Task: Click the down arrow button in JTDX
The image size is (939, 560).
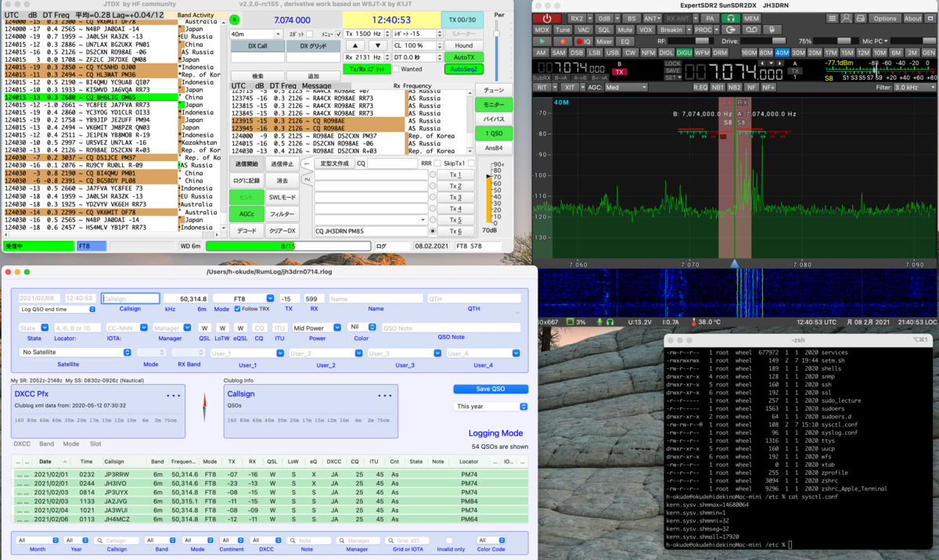Action: tap(378, 45)
